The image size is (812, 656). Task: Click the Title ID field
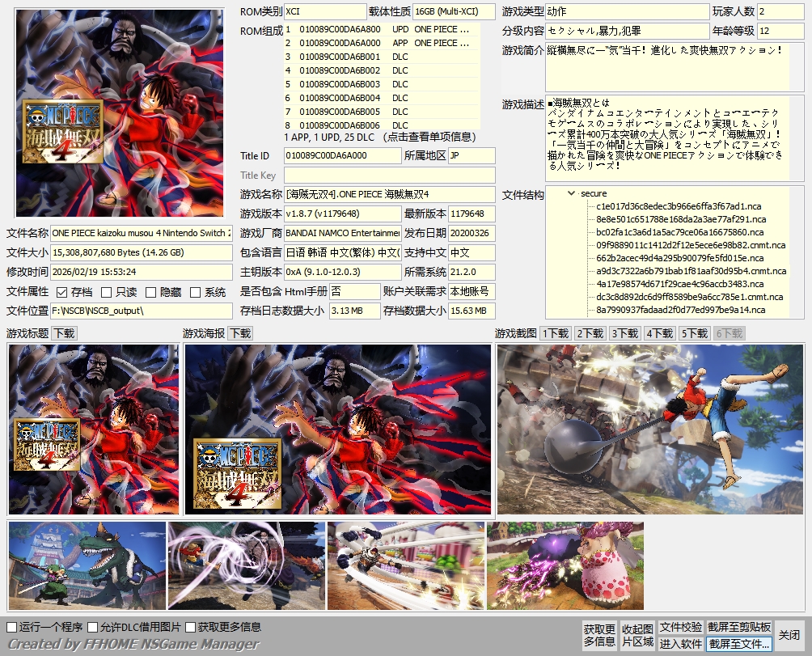click(x=342, y=155)
